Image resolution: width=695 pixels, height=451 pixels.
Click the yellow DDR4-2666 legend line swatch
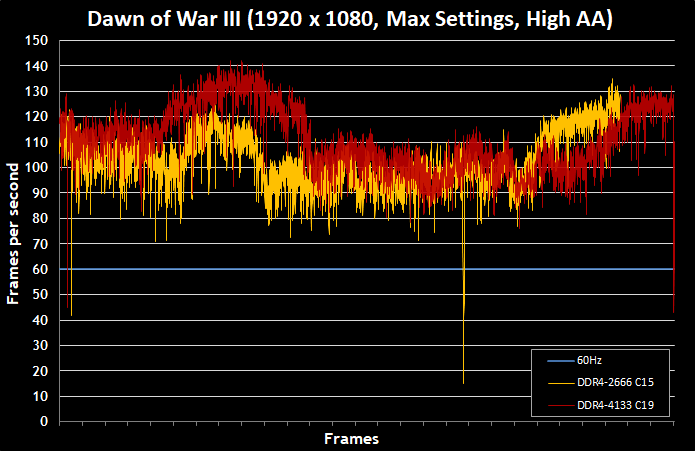[x=561, y=383]
